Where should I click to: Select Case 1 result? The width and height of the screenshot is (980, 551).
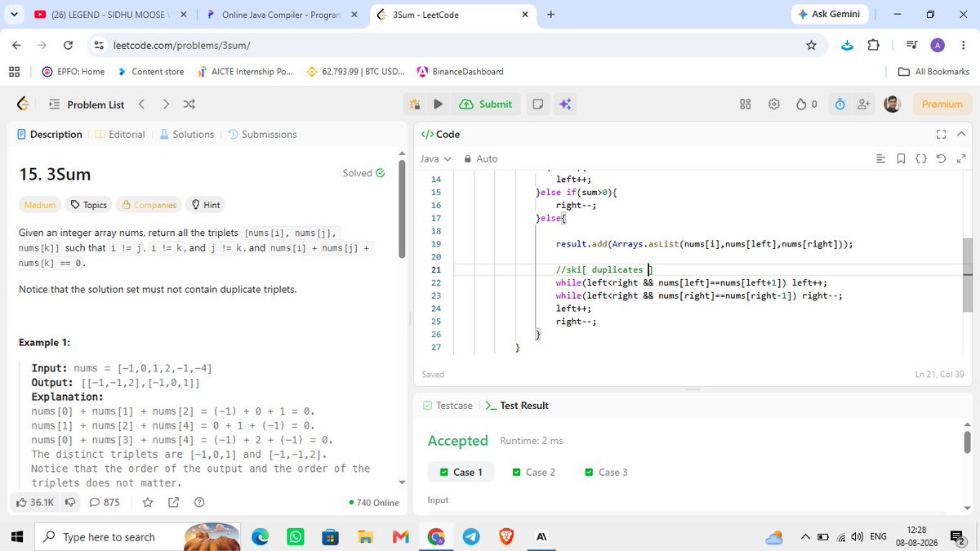coord(461,472)
